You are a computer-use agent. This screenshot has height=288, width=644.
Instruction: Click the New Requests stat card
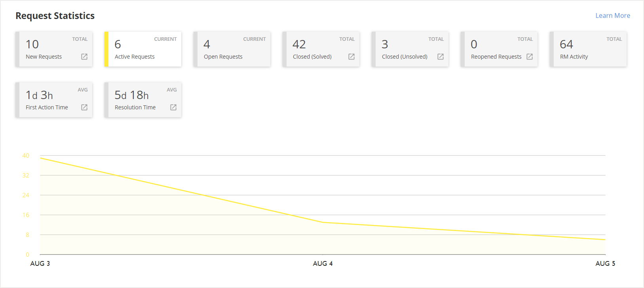(x=54, y=49)
